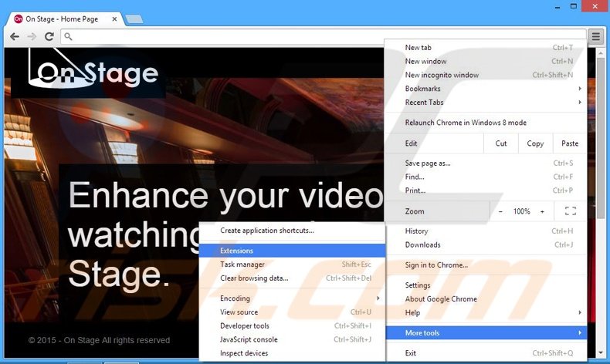Click the Cut button in Edit row
The image size is (610, 364).
click(500, 143)
